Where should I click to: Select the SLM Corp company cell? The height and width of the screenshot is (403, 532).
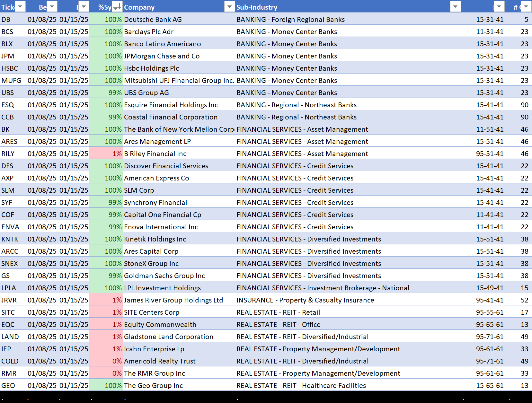[179, 190]
